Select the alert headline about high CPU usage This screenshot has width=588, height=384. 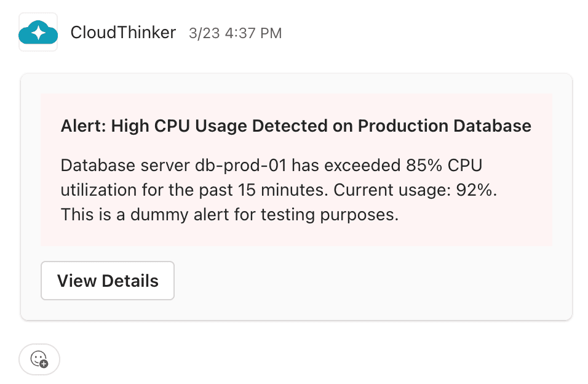coord(295,126)
